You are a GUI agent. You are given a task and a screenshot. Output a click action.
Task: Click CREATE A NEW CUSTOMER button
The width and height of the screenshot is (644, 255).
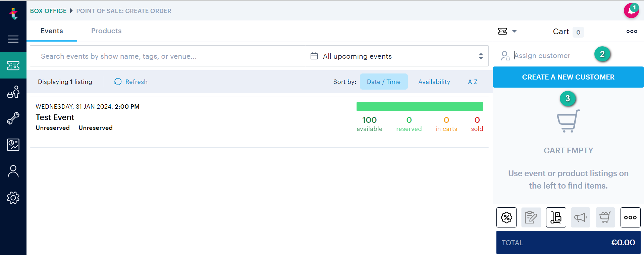pyautogui.click(x=568, y=77)
